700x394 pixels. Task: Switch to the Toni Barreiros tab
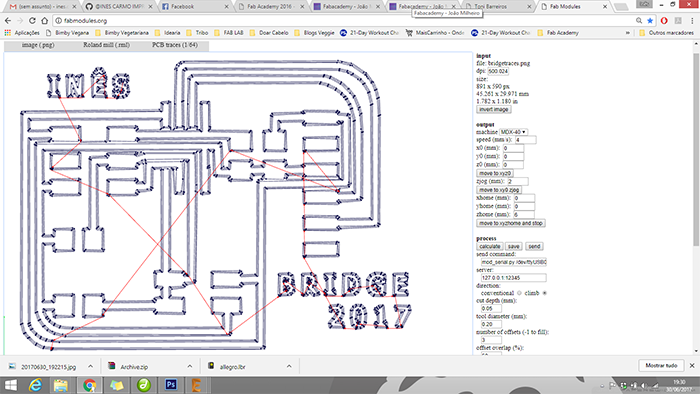[x=498, y=7]
